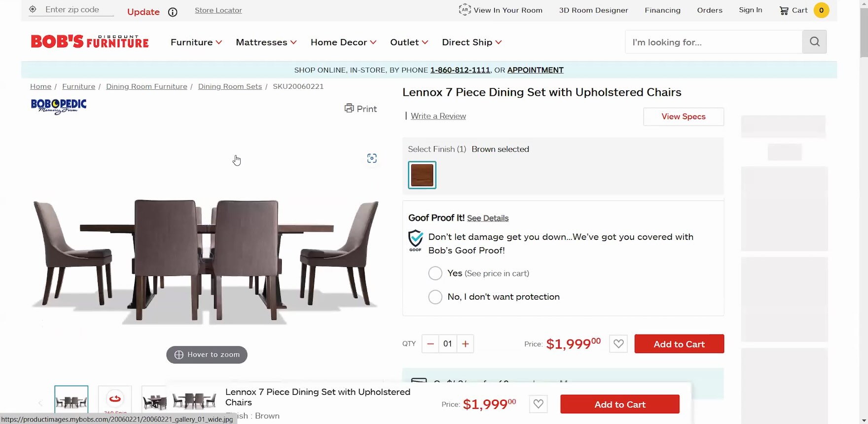
Task: Click the search magnifier icon
Action: pos(814,42)
